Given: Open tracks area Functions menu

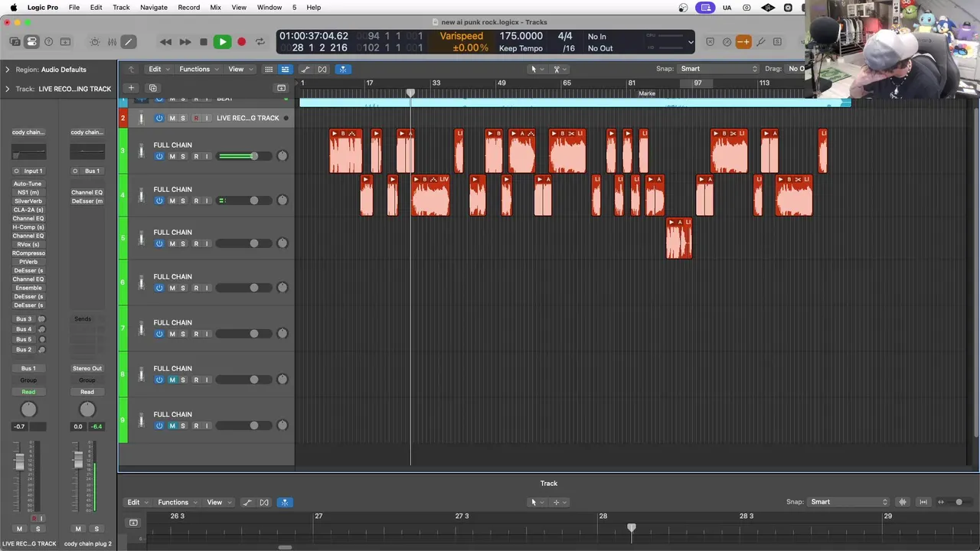Looking at the screenshot, I should tap(198, 69).
